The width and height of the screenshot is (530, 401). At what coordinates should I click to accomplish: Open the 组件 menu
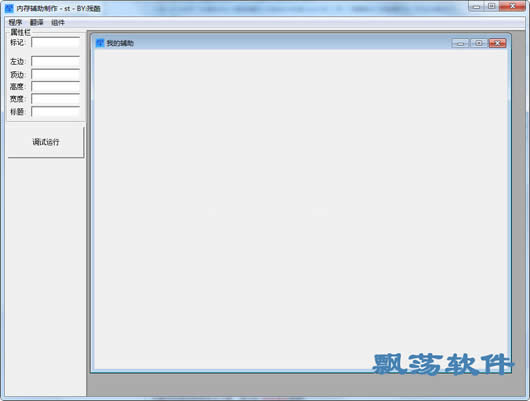click(58, 23)
